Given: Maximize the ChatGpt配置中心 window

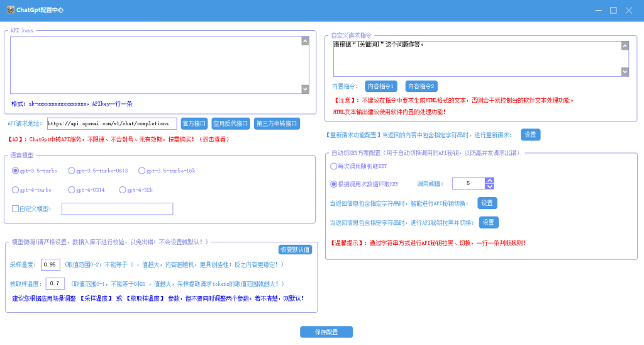Looking at the screenshot, I should 613,10.
